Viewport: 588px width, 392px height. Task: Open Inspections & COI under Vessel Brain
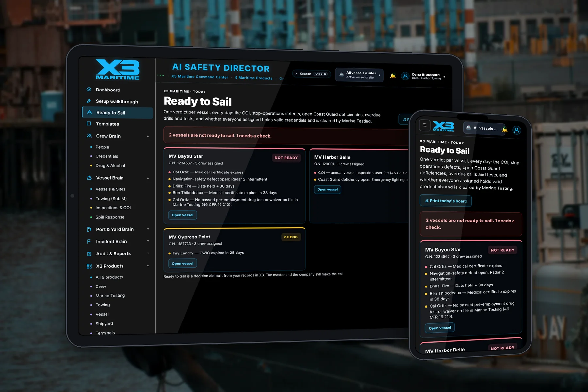(x=113, y=208)
